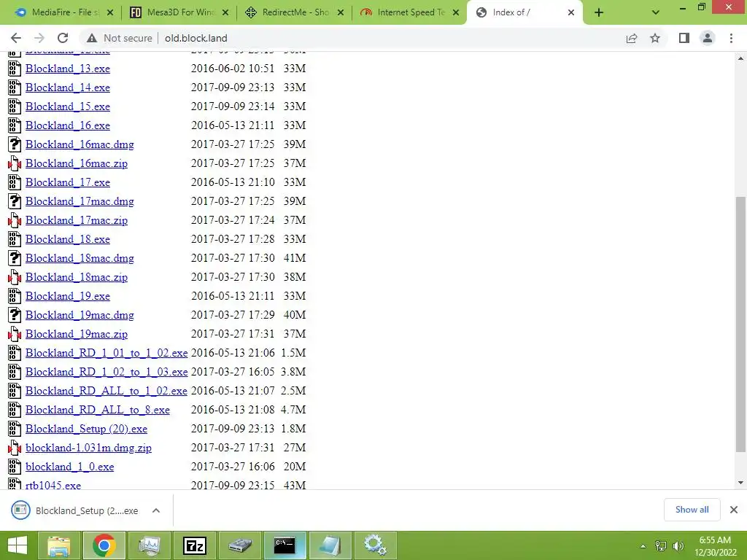Download Blockland_RD_1_02_to_1_03.exe

click(x=107, y=372)
